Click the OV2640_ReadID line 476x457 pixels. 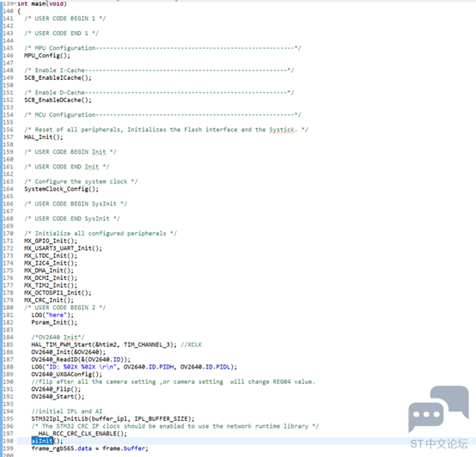pos(81,360)
